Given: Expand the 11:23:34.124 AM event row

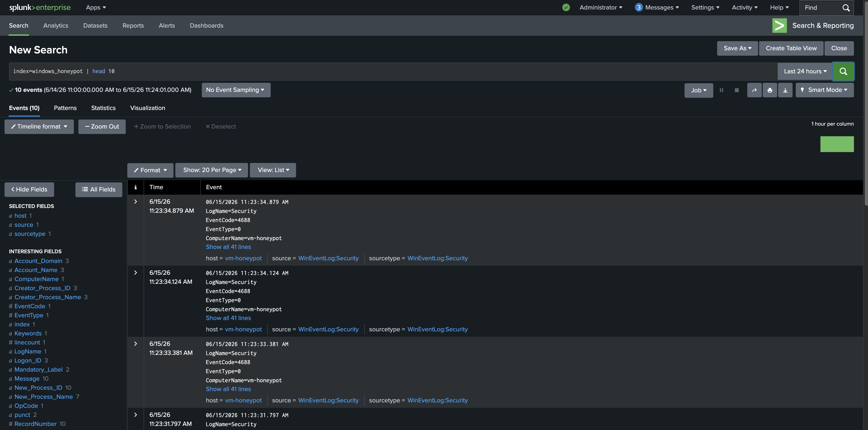Looking at the screenshot, I should point(135,272).
